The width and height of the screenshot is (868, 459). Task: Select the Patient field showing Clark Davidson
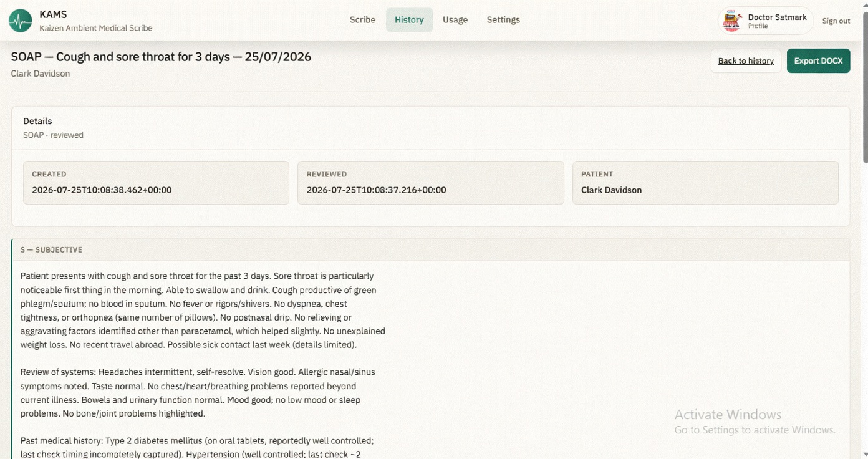click(x=705, y=183)
